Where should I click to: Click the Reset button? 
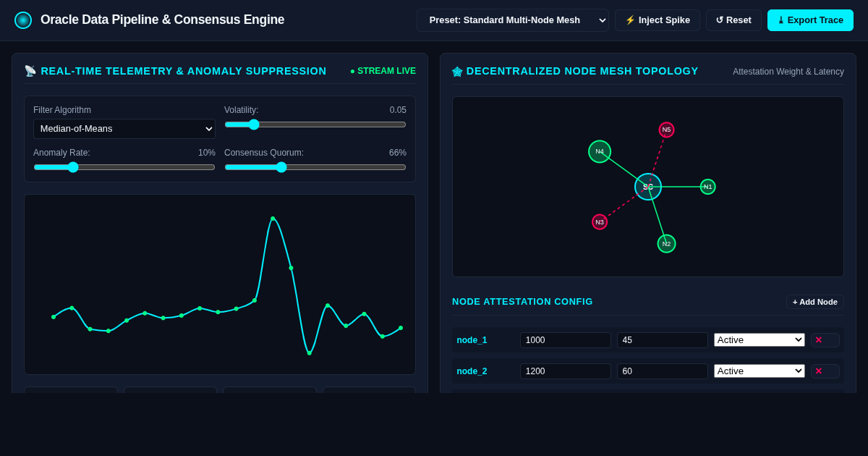tap(733, 20)
